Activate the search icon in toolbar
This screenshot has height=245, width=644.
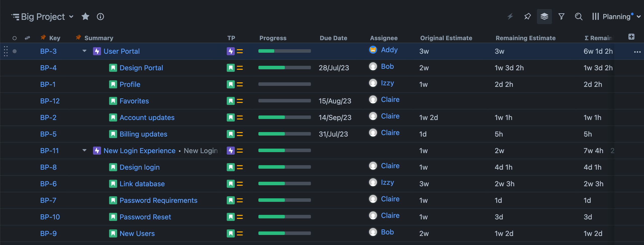[578, 17]
